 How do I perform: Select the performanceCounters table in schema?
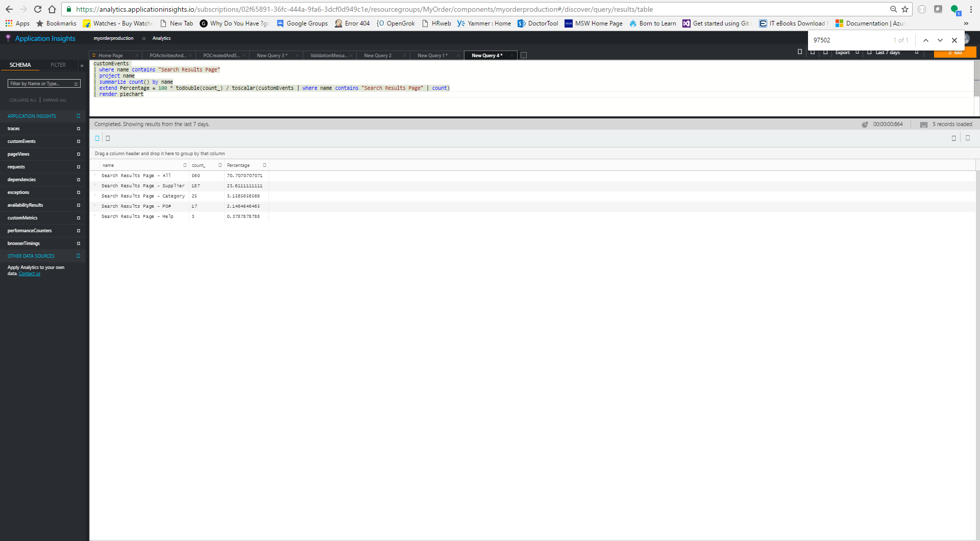(x=30, y=231)
